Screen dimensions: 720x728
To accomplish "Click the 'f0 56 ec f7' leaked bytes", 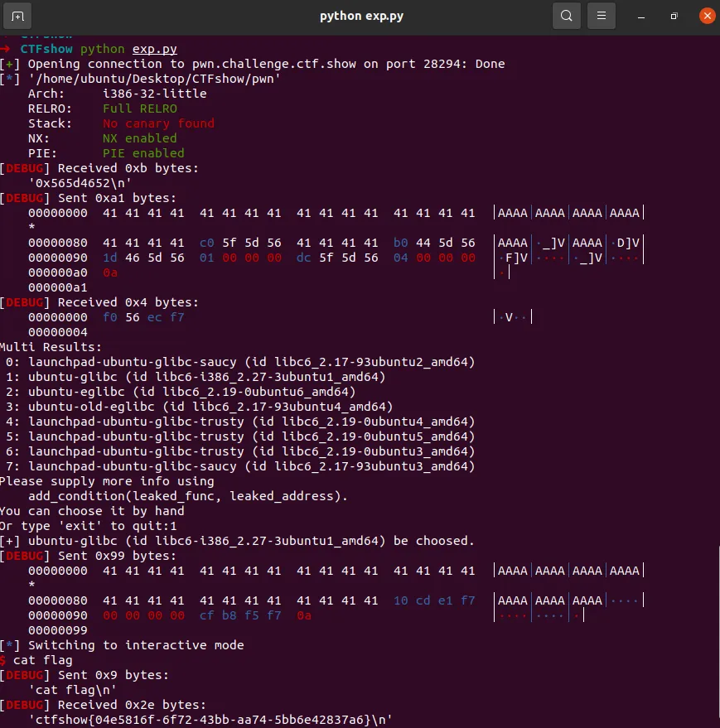I will pos(143,317).
